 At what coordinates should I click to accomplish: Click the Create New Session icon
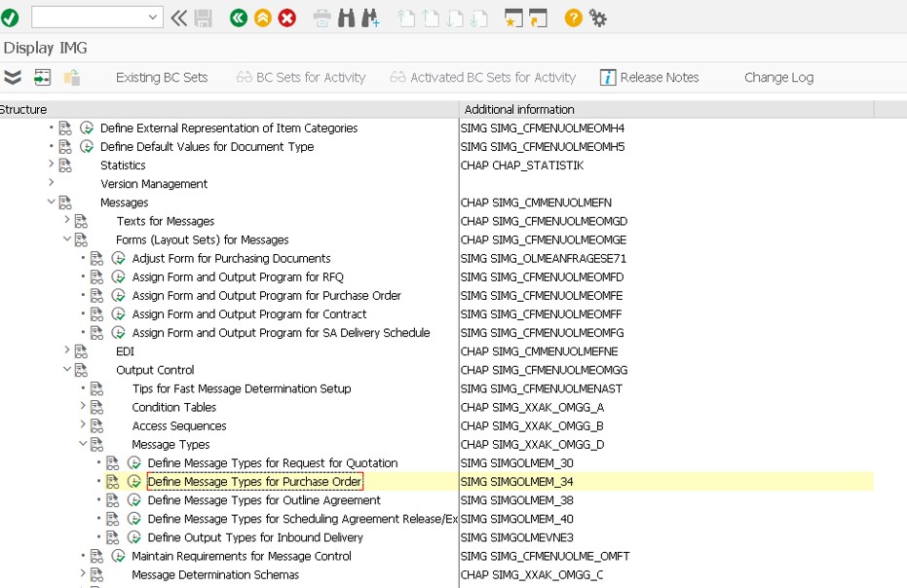click(513, 18)
